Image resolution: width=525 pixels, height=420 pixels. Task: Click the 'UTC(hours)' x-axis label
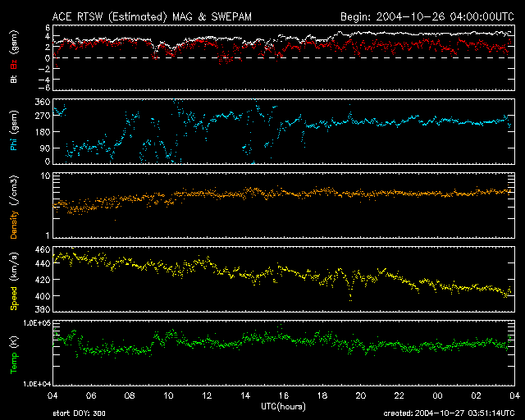283,407
